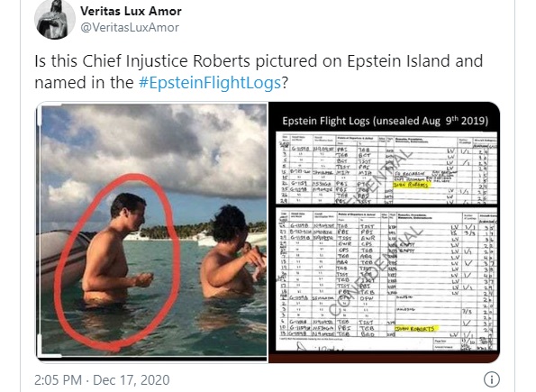536x392 pixels.
Task: Click the lower yellow highlighted log entry
Action: tap(415, 328)
